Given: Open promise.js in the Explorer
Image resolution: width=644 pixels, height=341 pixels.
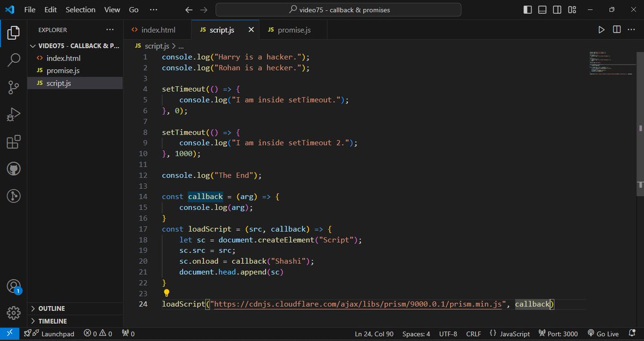Looking at the screenshot, I should [x=75, y=70].
